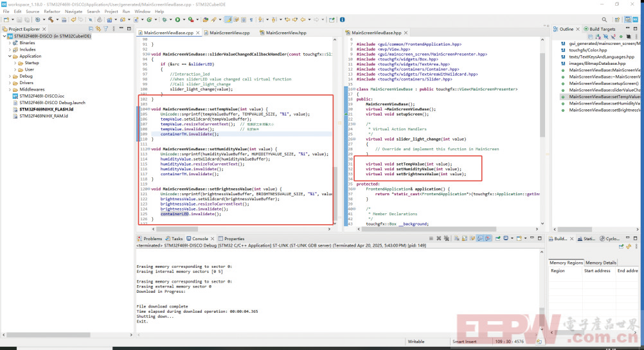Click the New file toolbar icon
The height and width of the screenshot is (350, 644).
click(x=6, y=19)
